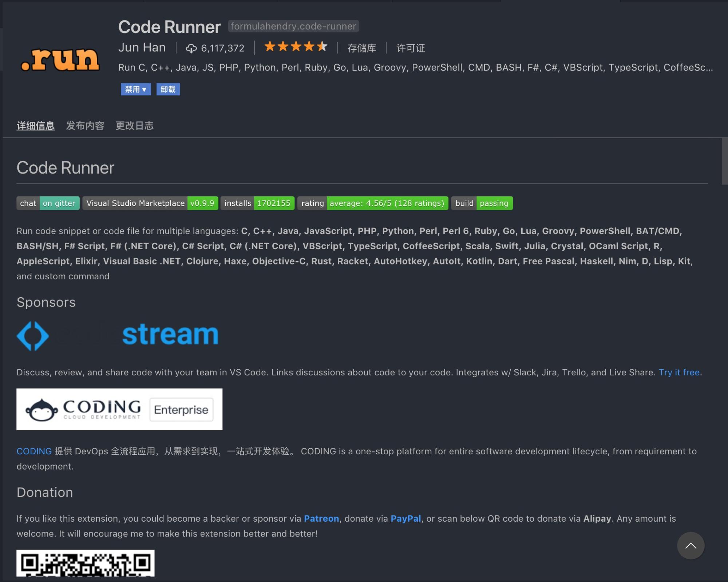The width and height of the screenshot is (728, 582).
Task: Click the rating average 4.56/5 badge
Action: pos(373,203)
